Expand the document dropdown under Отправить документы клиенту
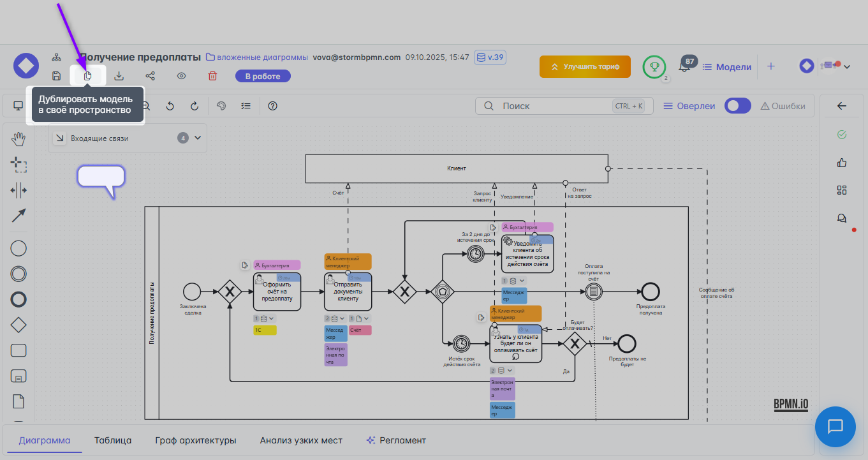Image resolution: width=868 pixels, height=460 pixels. click(x=367, y=318)
